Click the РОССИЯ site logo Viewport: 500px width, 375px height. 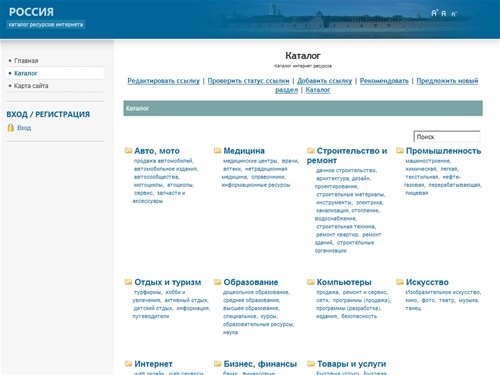(31, 12)
